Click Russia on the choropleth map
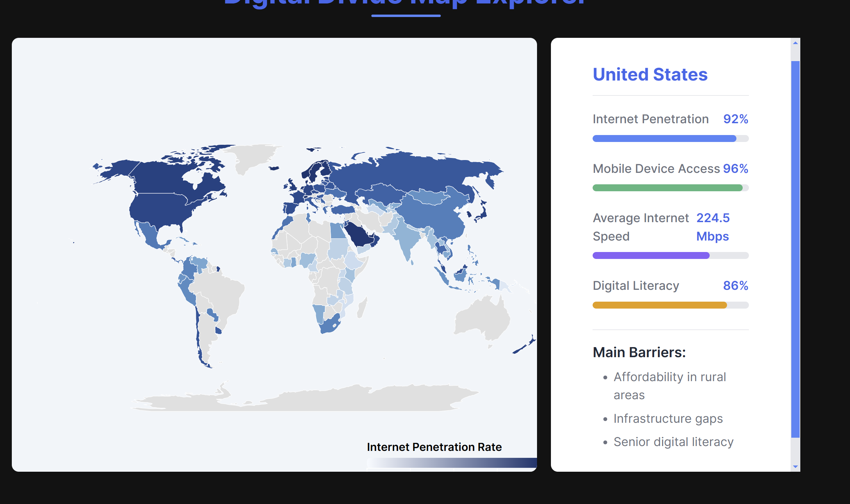The image size is (850, 504). click(x=417, y=172)
